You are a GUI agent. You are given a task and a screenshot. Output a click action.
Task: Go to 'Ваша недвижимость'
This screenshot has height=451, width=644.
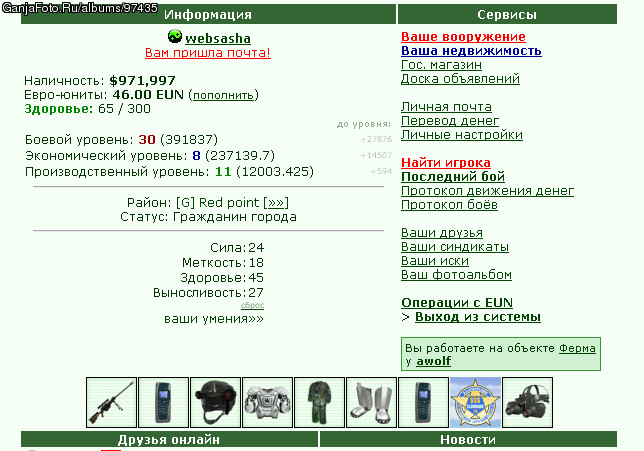coord(471,51)
